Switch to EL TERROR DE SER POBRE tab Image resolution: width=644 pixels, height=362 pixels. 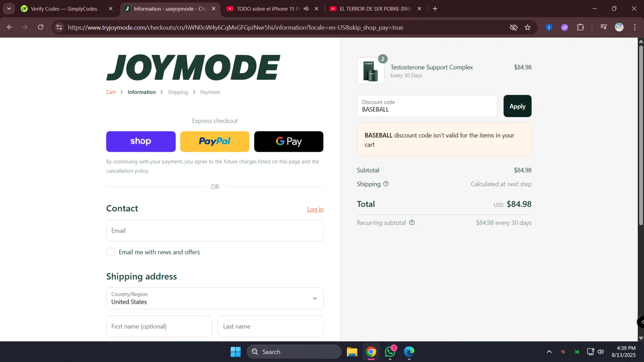(x=375, y=9)
